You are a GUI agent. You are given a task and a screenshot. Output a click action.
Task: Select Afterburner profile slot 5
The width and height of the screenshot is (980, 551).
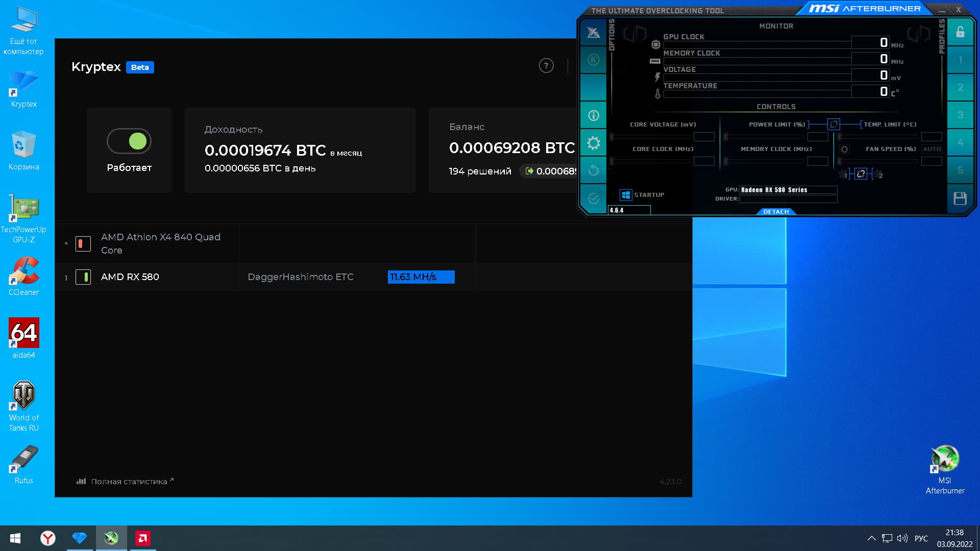[960, 170]
